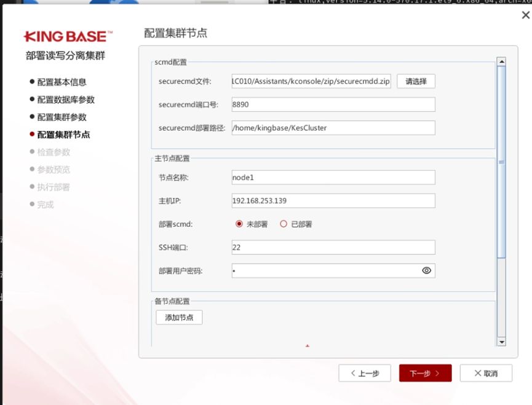Click scrollbar up arrow
This screenshot has height=405, width=532.
(501, 62)
